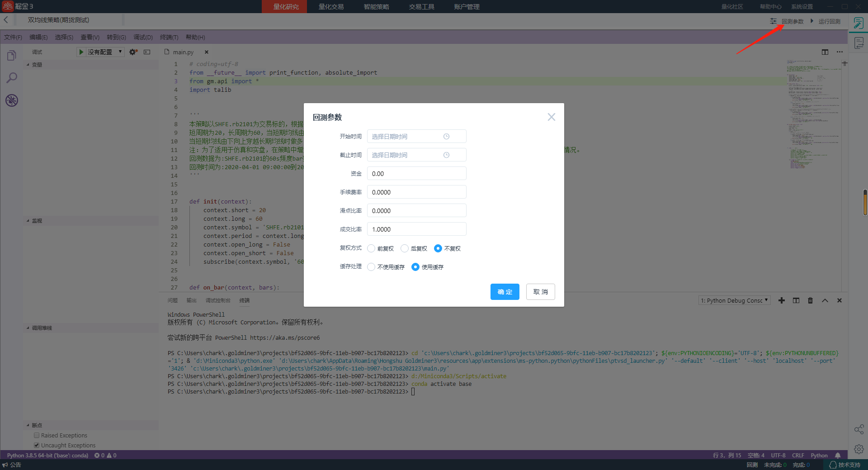
Task: Toggle Uncaught Exceptions breakpoint checkbox
Action: pyautogui.click(x=37, y=445)
